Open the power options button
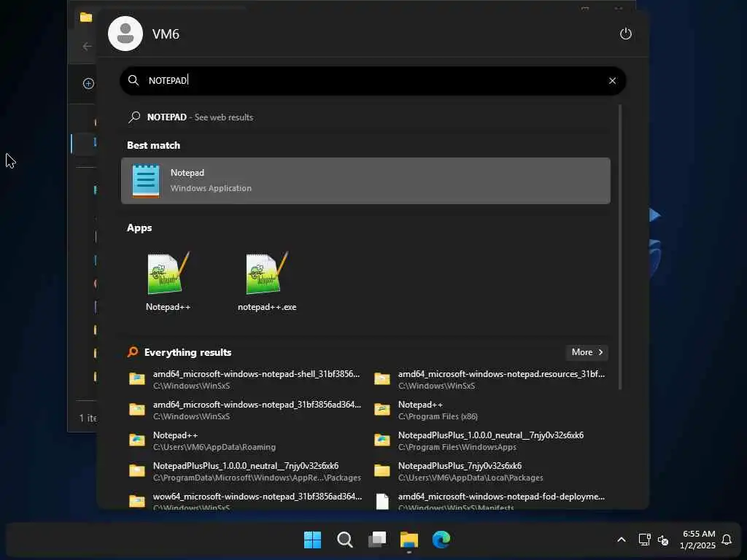This screenshot has height=560, width=747. 625,34
